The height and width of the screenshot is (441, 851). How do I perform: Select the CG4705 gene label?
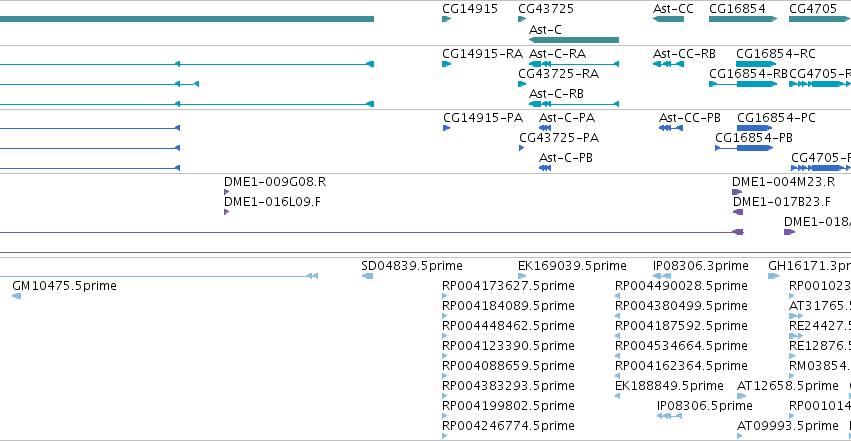(812, 9)
